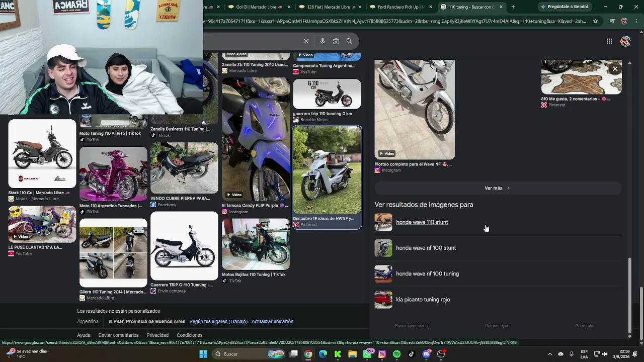Close the image preview side panel
This screenshot has width=644, height=362.
click(x=615, y=69)
